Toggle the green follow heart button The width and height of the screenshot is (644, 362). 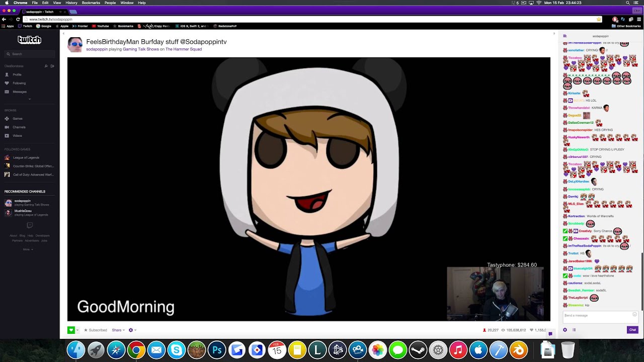coord(71,330)
